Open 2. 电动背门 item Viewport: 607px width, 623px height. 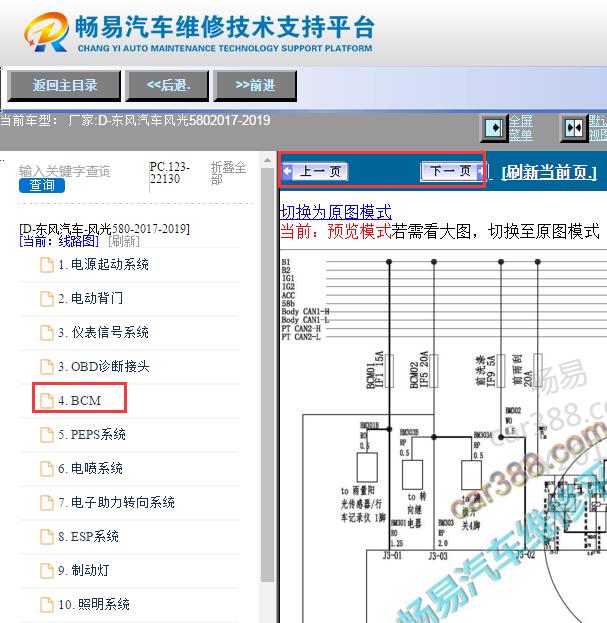91,298
